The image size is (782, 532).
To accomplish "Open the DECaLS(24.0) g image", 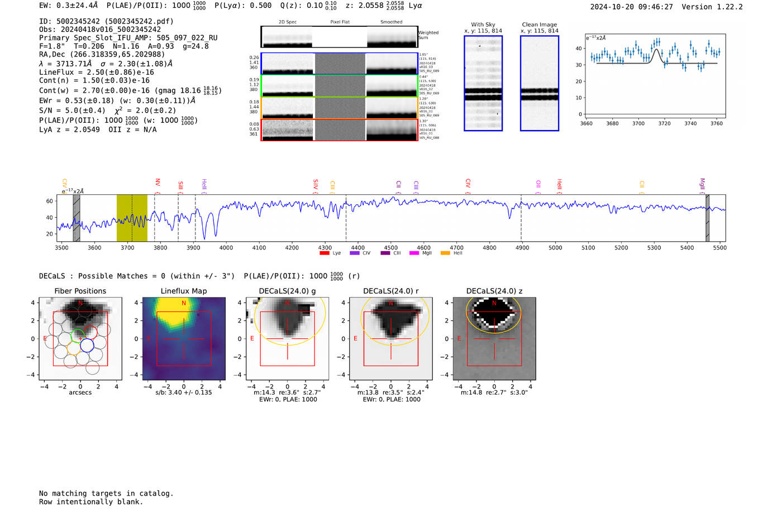I will click(x=287, y=338).
